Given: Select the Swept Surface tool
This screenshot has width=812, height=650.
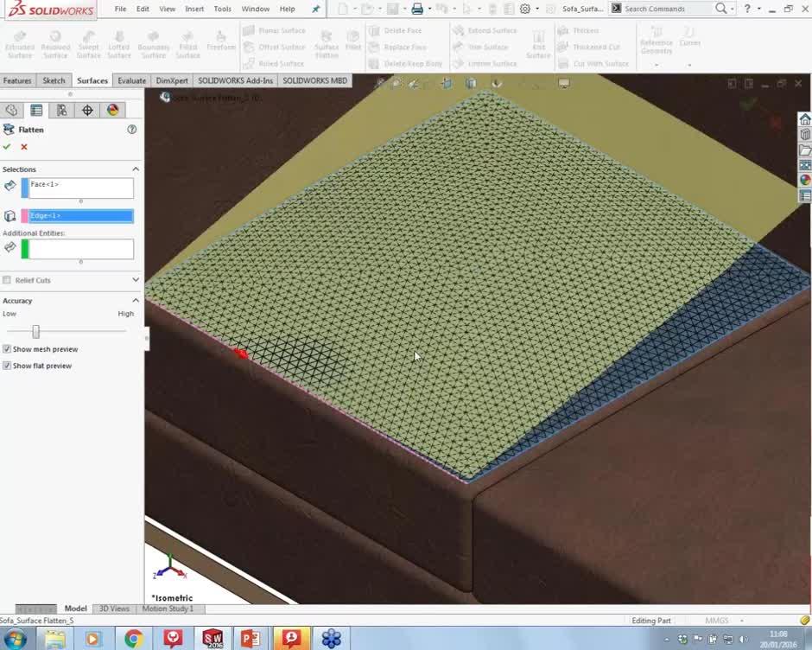Looking at the screenshot, I should (x=89, y=41).
